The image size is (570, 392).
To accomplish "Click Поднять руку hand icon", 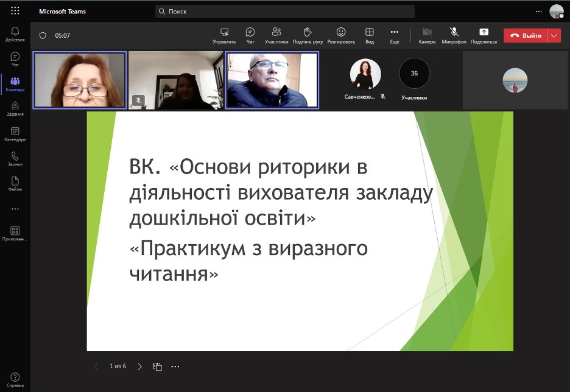I will 308,32.
